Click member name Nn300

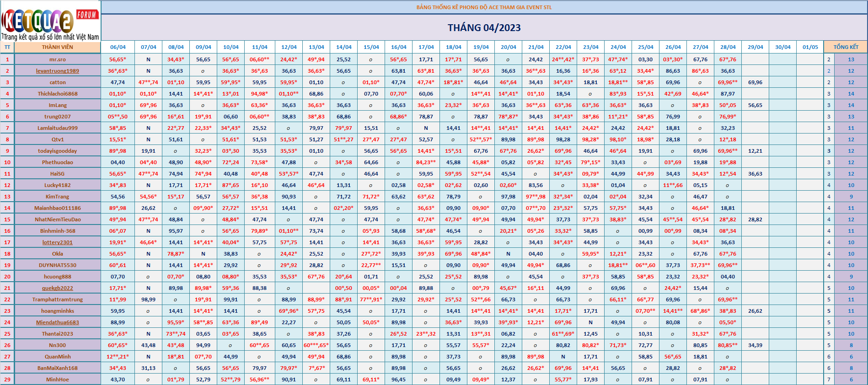(58, 345)
